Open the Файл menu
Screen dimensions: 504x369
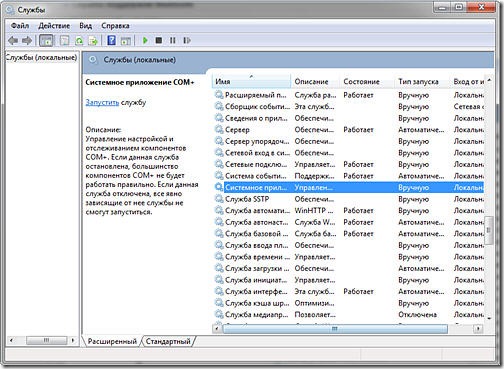(x=20, y=26)
